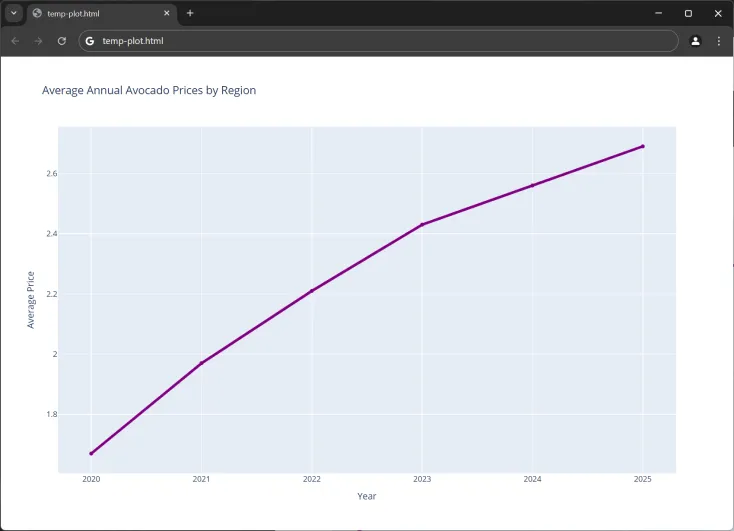Click the Year x-axis title
Image resolution: width=734 pixels, height=531 pixels.
click(367, 496)
